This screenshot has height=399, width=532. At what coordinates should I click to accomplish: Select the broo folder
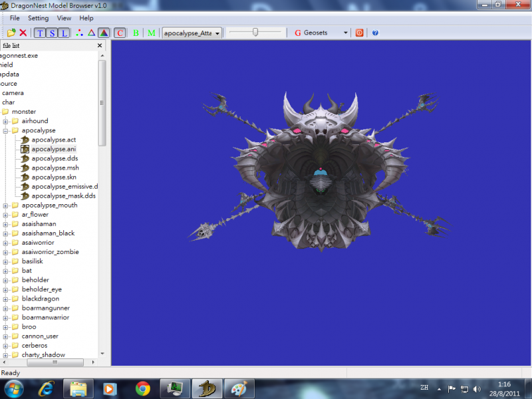point(29,327)
